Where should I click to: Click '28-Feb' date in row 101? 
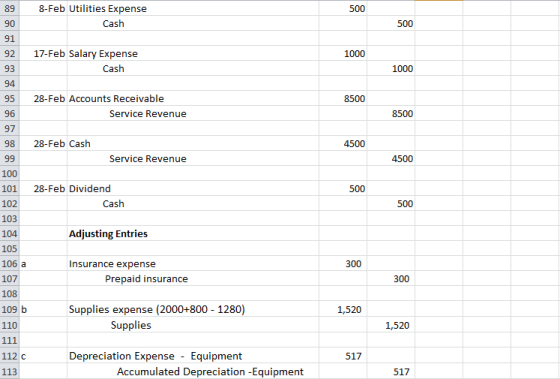coord(43,188)
